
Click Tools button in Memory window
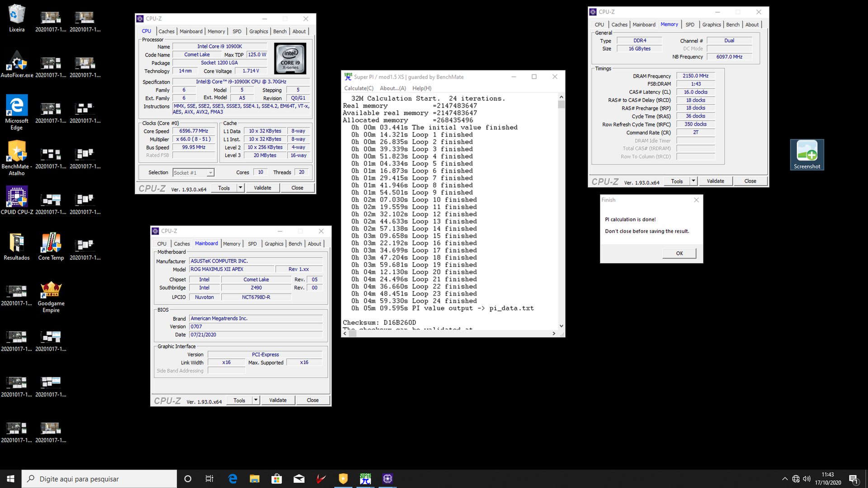click(x=677, y=181)
